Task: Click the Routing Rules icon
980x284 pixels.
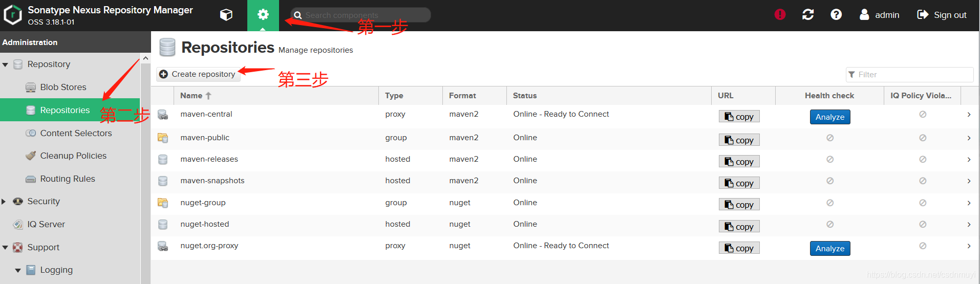Action: click(31, 179)
